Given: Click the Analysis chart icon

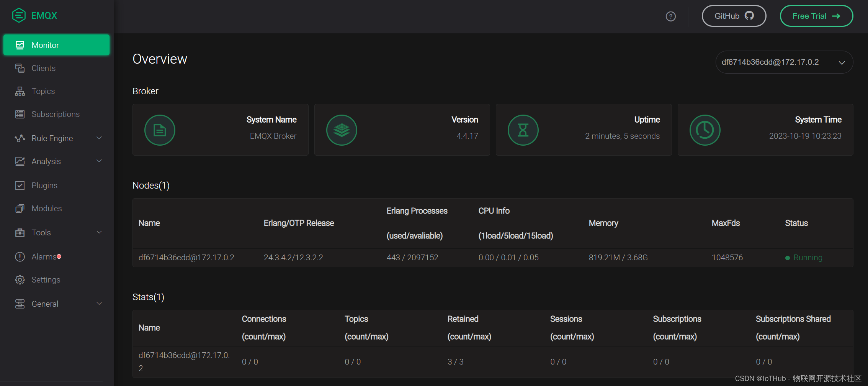Looking at the screenshot, I should (20, 161).
